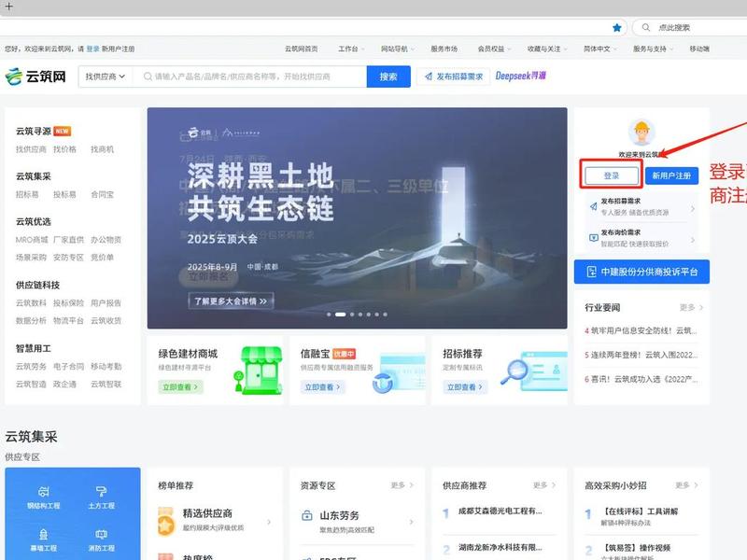Screen dimensions: 747x560
Task: Click the 深耕黑土地 banner image
Action: point(357,218)
